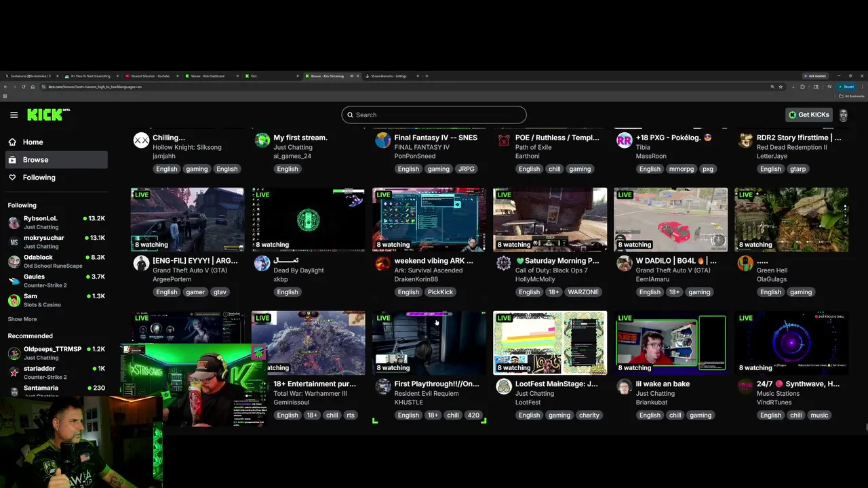This screenshot has width=868, height=488.
Task: Click the browser home icon
Action: pos(33,87)
